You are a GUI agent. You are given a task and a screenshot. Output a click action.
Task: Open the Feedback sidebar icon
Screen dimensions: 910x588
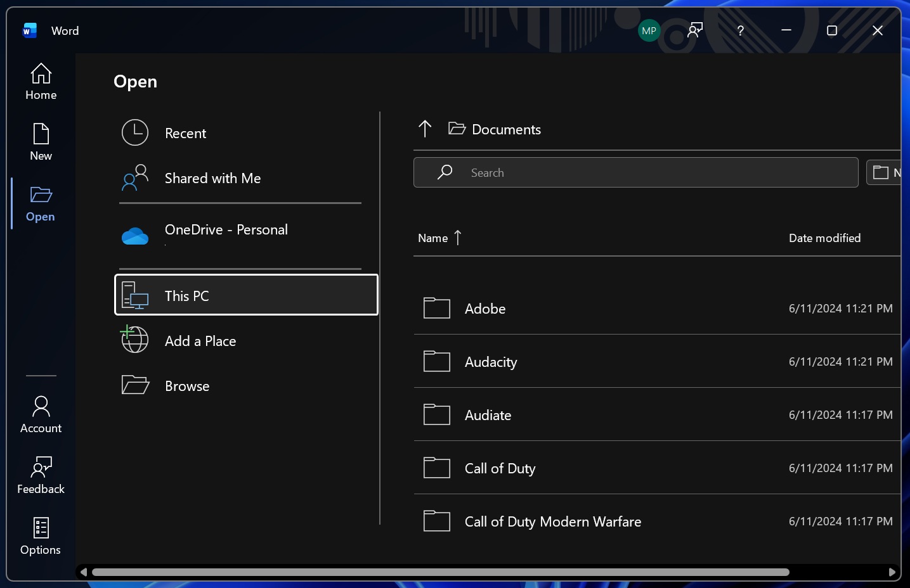(x=41, y=468)
